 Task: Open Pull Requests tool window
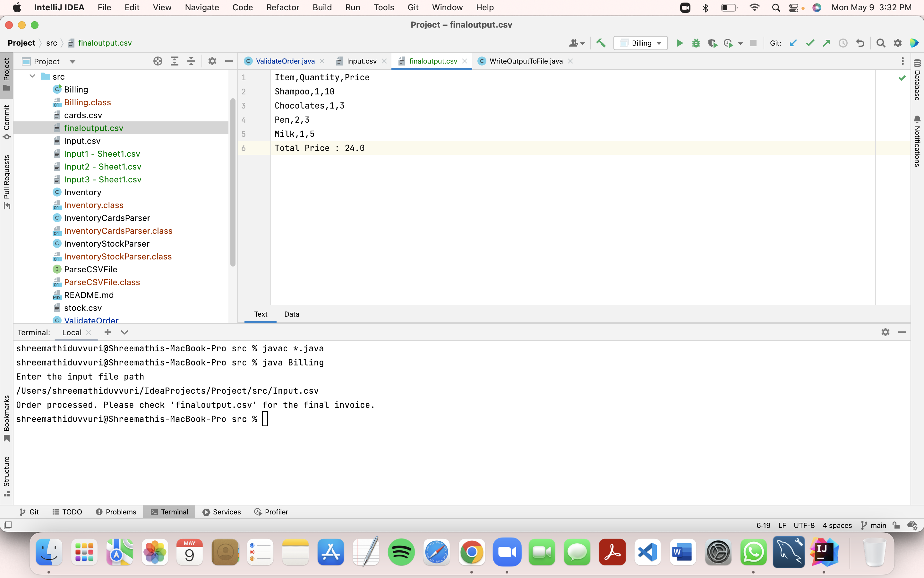[6, 182]
